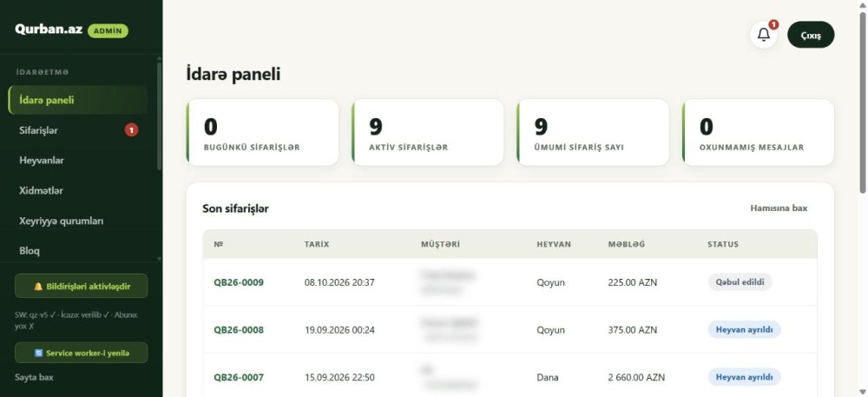
Task: Click Qoyun in the QB26-0008 row
Action: [550, 330]
